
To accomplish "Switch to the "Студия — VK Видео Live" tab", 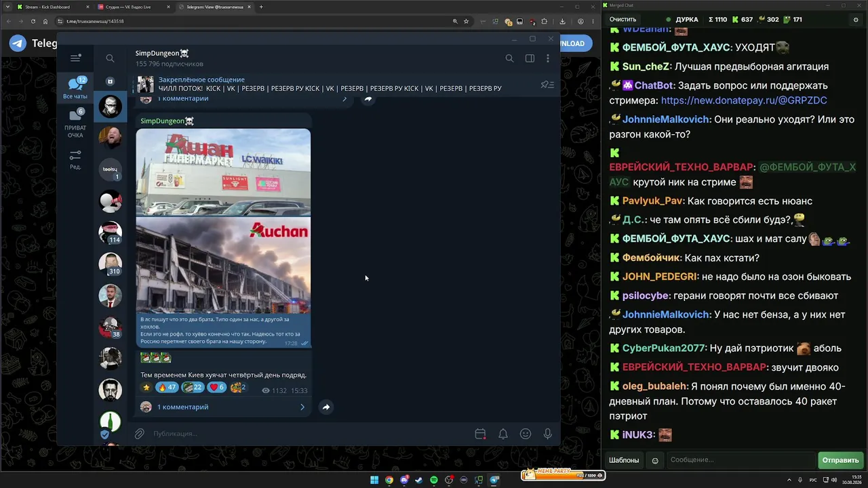I will point(132,7).
